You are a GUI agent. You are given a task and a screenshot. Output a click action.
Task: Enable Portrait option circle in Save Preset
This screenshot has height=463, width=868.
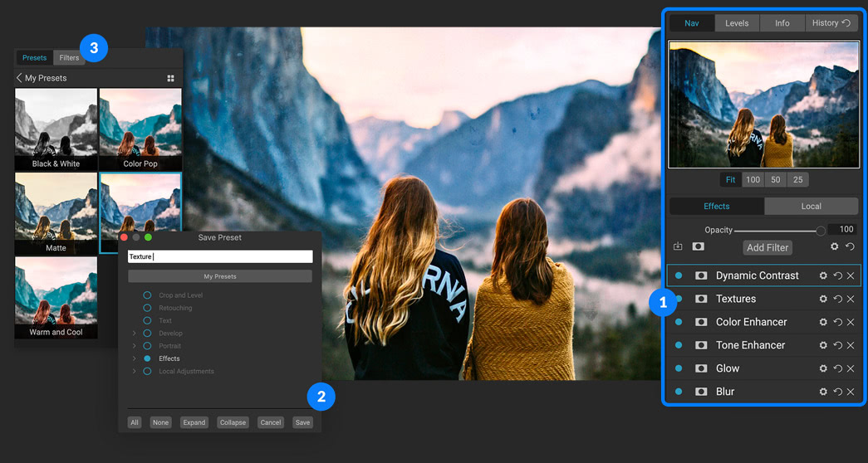coord(147,346)
